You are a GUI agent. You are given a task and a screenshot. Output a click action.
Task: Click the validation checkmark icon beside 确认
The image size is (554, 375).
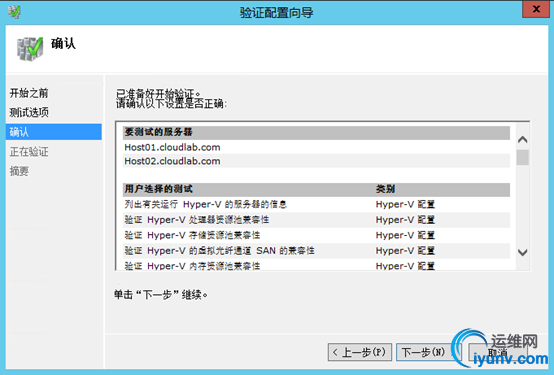click(30, 48)
